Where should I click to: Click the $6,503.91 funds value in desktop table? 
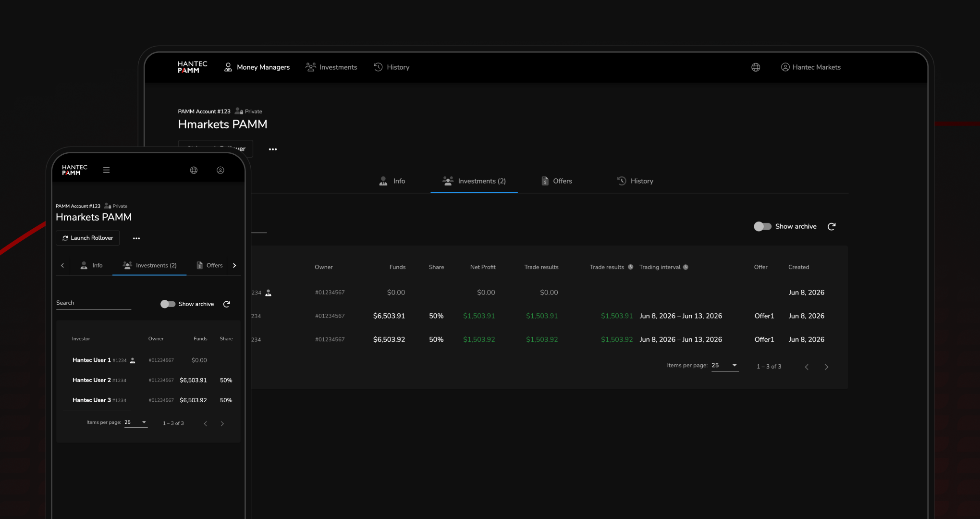[389, 316]
